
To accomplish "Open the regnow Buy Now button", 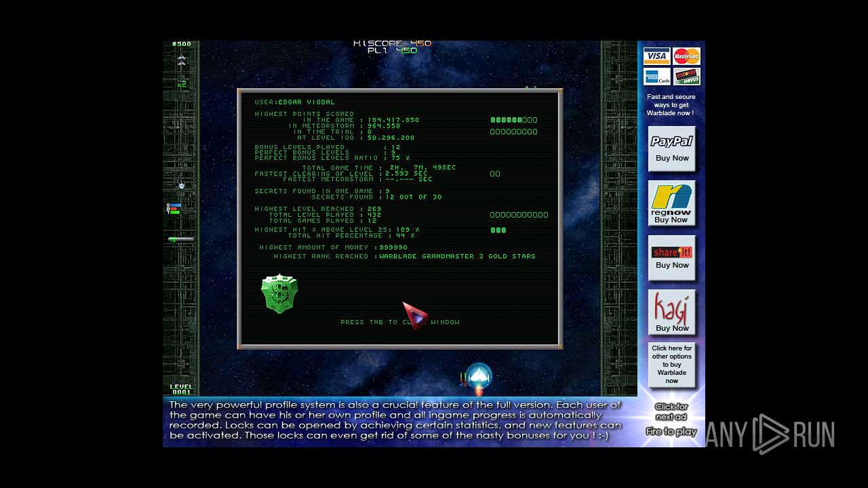I will point(671,203).
